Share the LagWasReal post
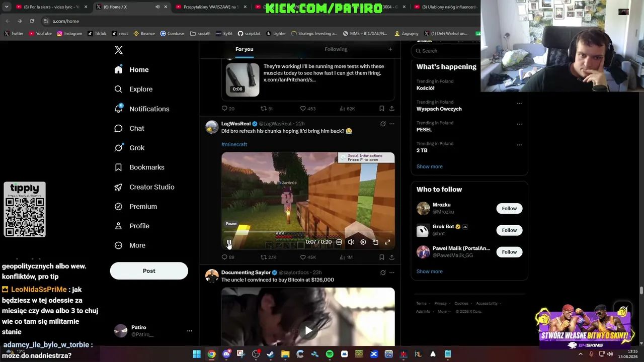 coord(392,257)
